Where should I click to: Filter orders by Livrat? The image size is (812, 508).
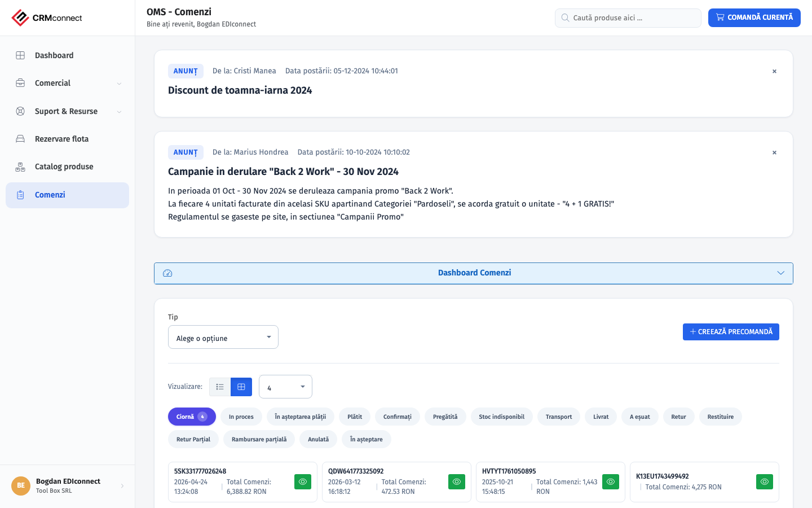click(601, 417)
